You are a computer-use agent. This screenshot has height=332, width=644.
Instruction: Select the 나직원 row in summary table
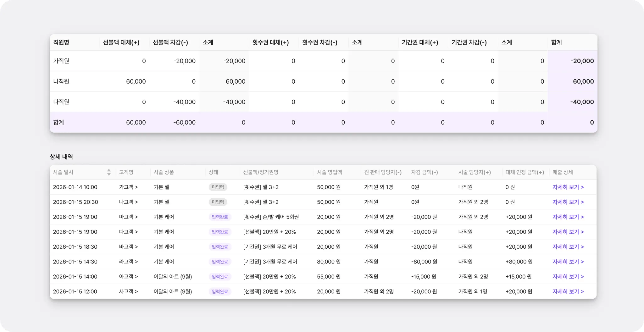[324, 81]
